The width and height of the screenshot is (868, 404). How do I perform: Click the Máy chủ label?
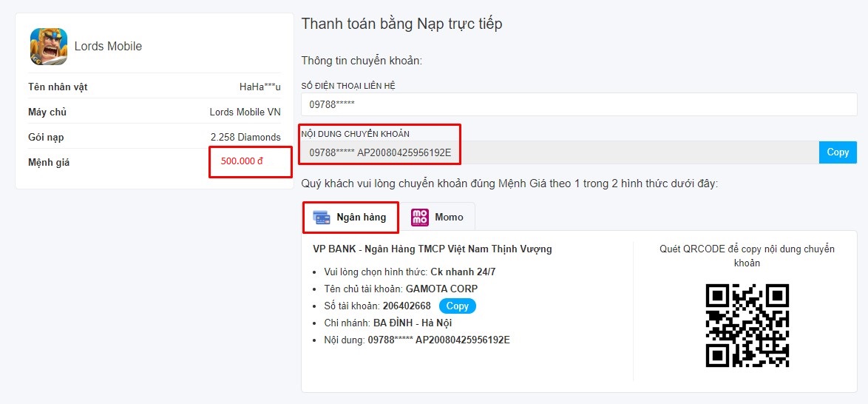click(x=47, y=112)
